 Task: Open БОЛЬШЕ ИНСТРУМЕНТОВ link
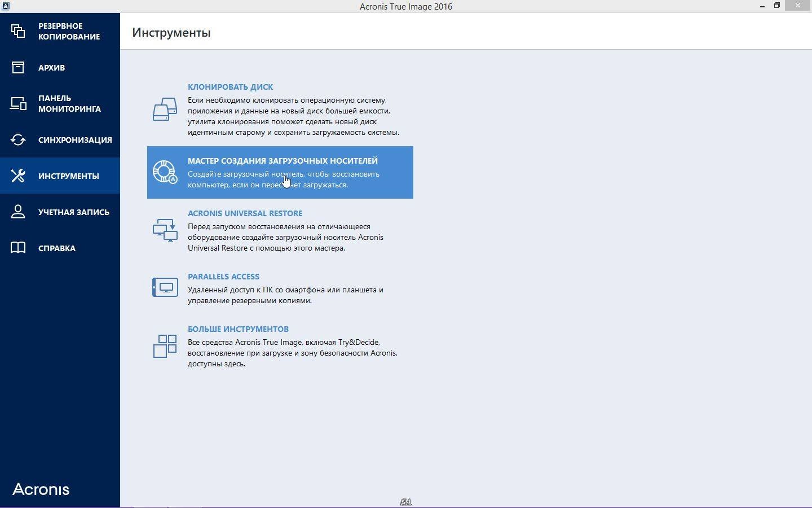[238, 329]
